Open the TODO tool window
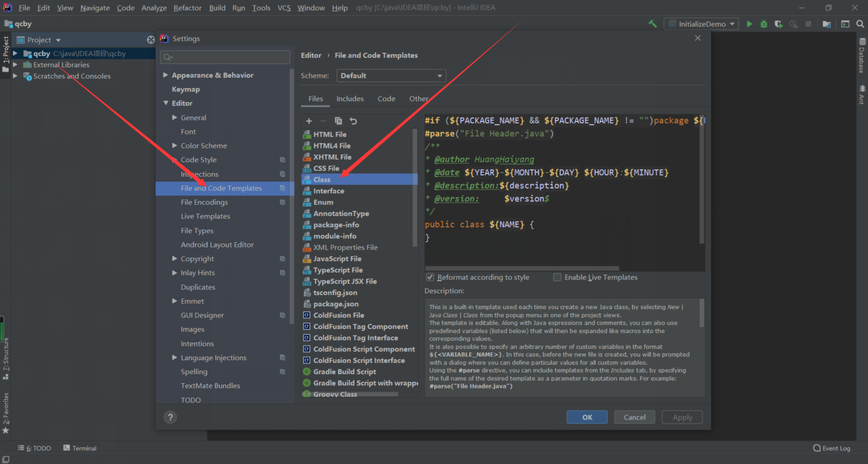 point(35,448)
